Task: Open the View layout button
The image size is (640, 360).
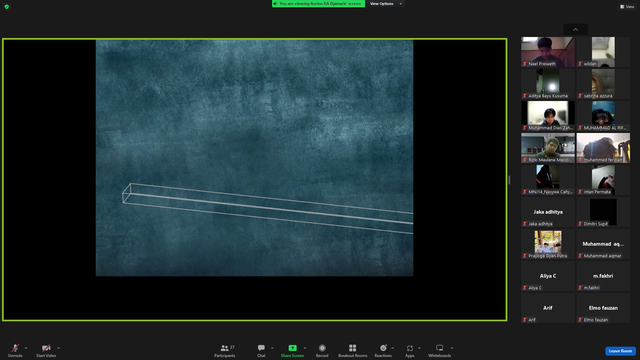Action: 627,7
